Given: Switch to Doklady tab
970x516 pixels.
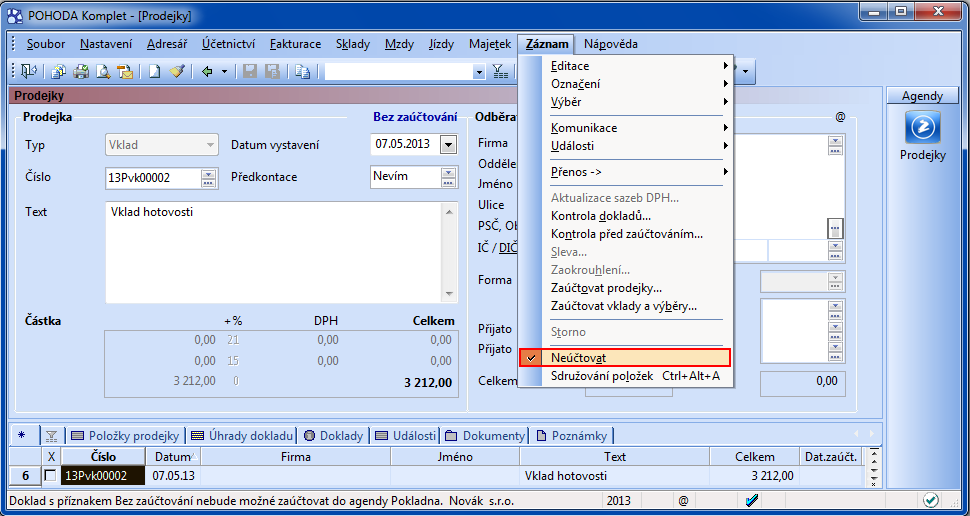Looking at the screenshot, I should click(333, 436).
